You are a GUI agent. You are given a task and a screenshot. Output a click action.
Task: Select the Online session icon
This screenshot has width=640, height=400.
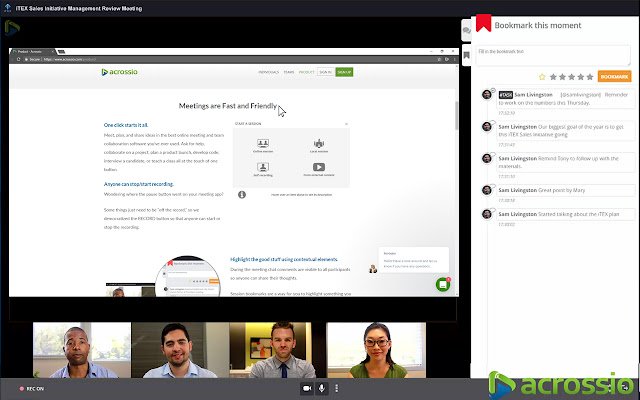[263, 145]
